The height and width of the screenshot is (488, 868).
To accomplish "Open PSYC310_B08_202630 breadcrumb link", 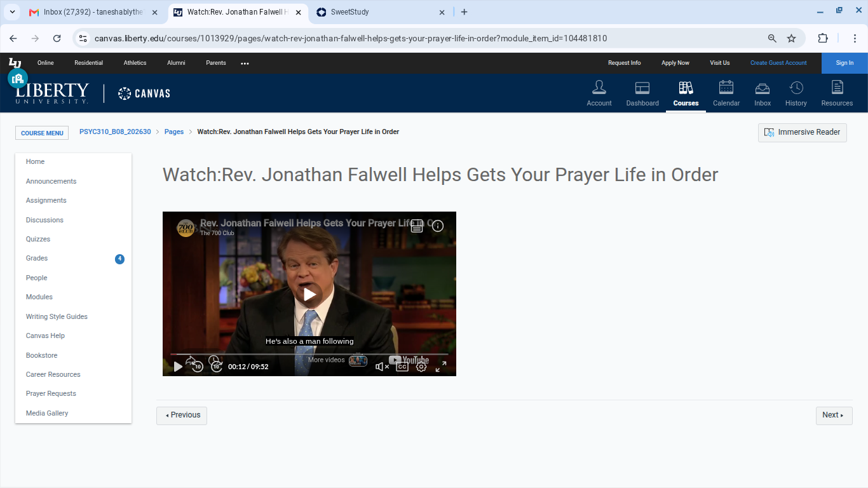I will coord(115,132).
